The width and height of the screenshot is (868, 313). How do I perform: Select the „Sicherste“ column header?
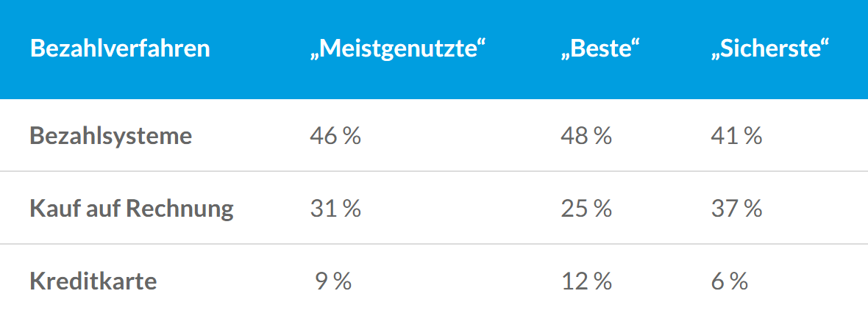point(771,48)
